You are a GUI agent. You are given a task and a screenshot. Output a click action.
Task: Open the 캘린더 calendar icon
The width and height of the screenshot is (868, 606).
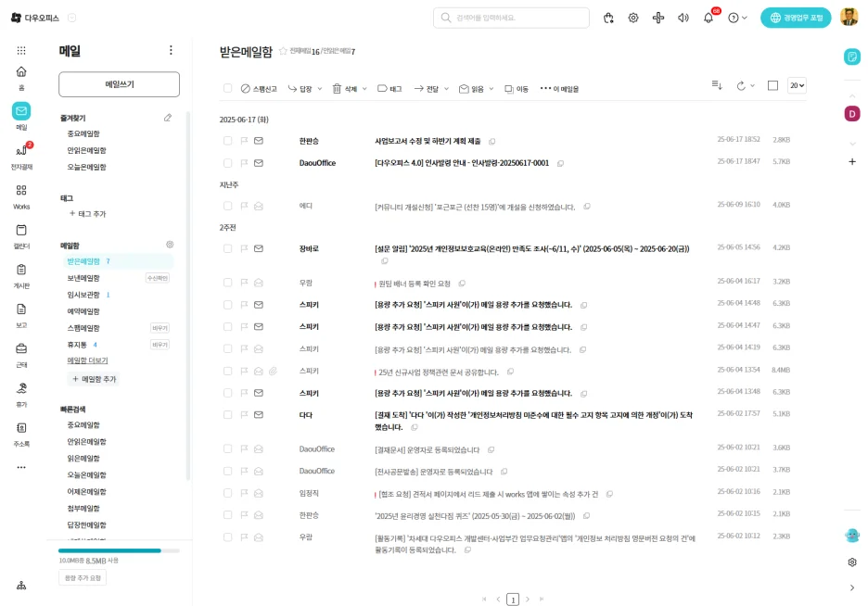20,230
